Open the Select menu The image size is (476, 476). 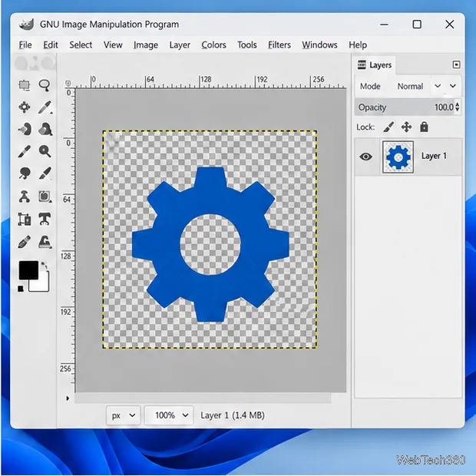point(81,45)
